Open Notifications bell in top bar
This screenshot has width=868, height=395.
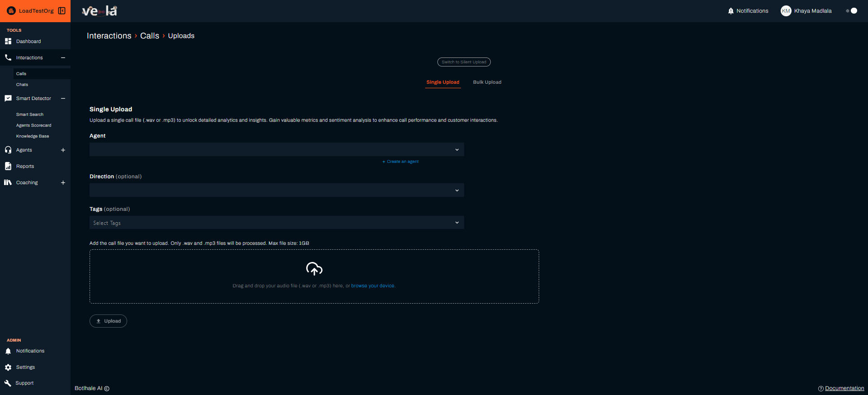pos(730,11)
